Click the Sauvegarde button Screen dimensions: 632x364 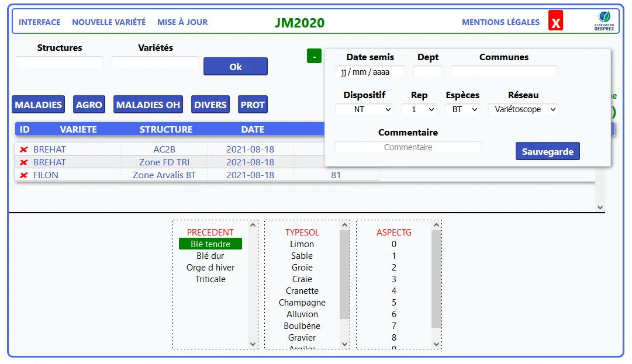pos(547,151)
